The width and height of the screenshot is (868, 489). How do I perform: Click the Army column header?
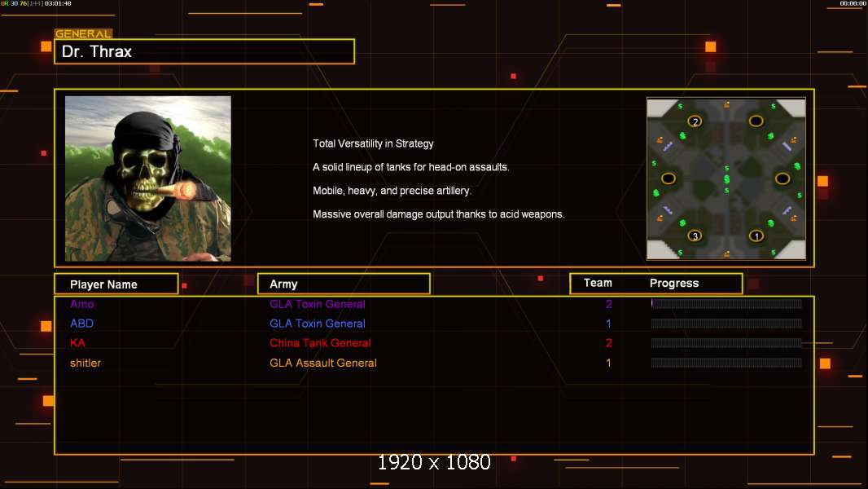344,284
